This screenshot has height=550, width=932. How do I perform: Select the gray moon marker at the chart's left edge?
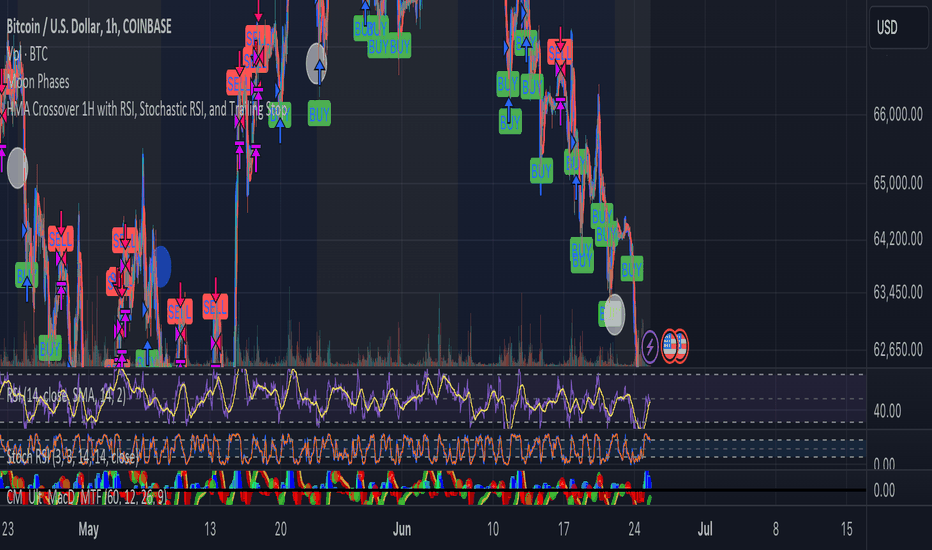[17, 168]
